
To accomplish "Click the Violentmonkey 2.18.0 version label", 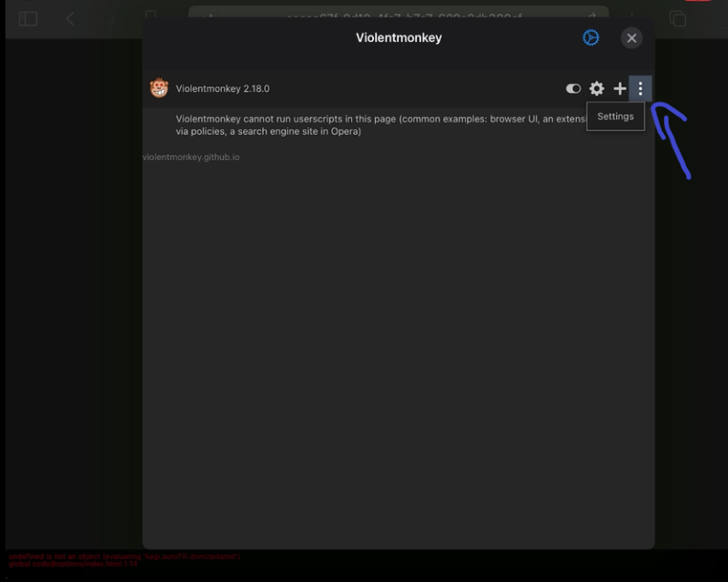I will 223,88.
